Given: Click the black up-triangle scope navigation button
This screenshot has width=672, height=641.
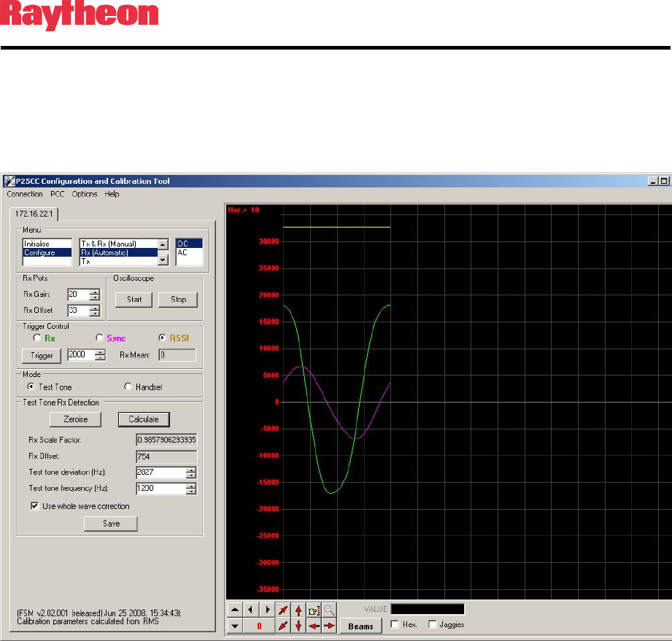Looking at the screenshot, I should point(235,610).
